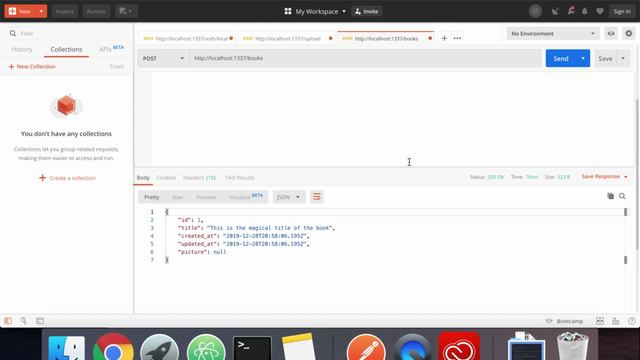Select Raw response view
Screen dimensions: 640x360
[x=178, y=197]
